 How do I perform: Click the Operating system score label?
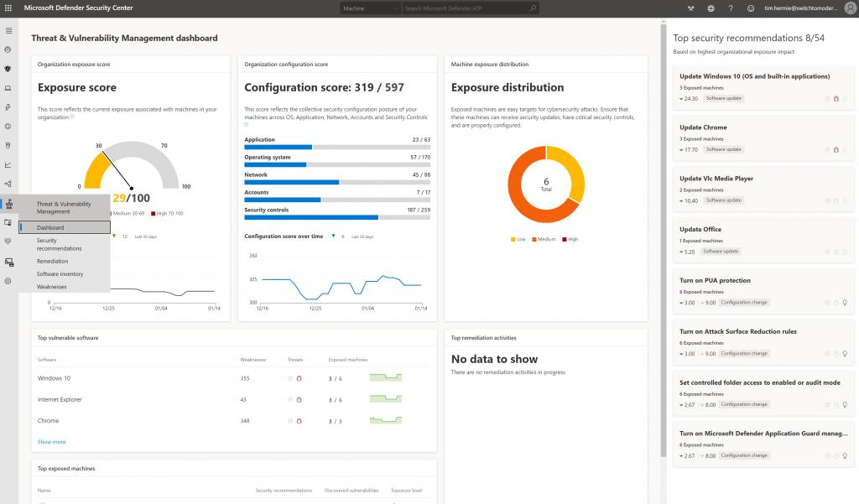(268, 157)
